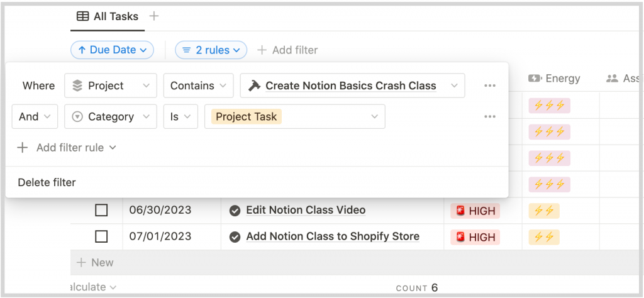Screen dimensions: 644x298
Task: Click HIGH priority tag for Edit Notion Class Video
Action: coord(475,211)
